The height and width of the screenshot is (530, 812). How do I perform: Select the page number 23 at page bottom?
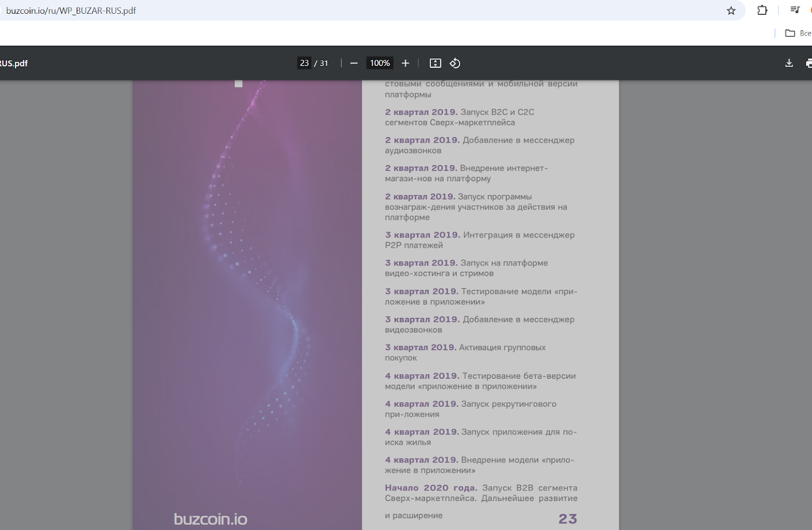coord(568,519)
